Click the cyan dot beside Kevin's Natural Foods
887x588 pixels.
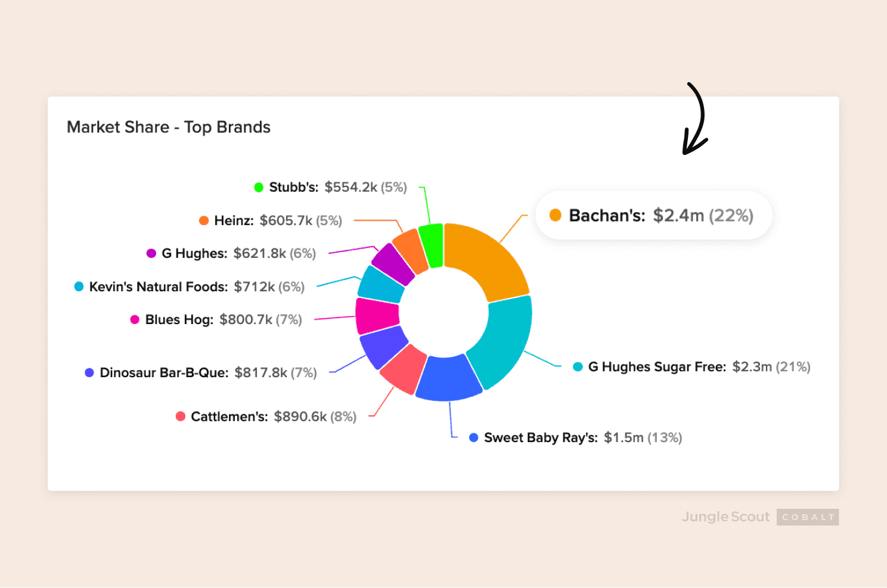click(x=79, y=287)
